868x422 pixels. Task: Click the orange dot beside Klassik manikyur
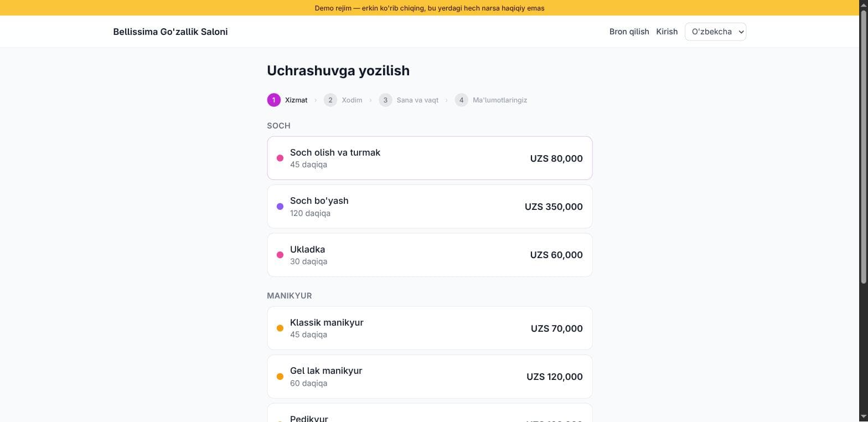[280, 328]
